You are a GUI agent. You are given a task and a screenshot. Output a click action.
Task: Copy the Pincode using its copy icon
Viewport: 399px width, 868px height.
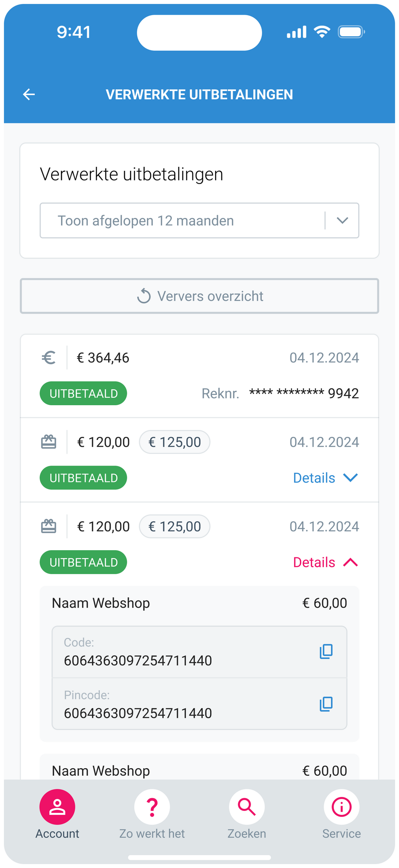(326, 704)
